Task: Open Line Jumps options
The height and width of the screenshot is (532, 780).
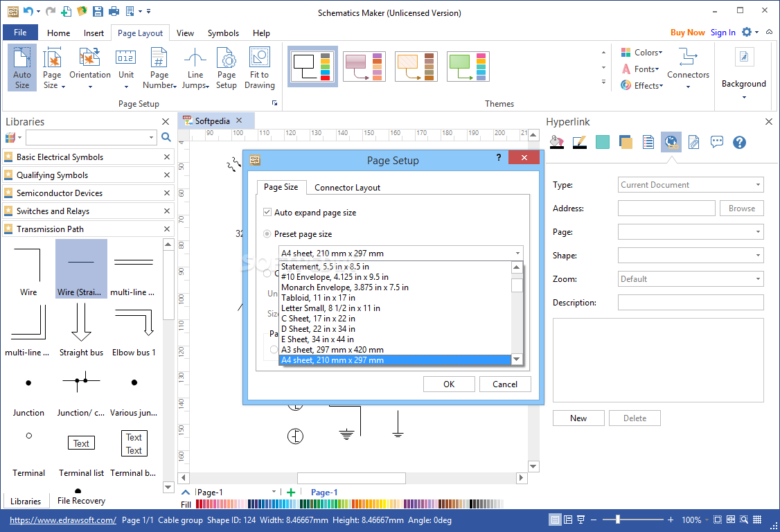Action: [x=195, y=67]
